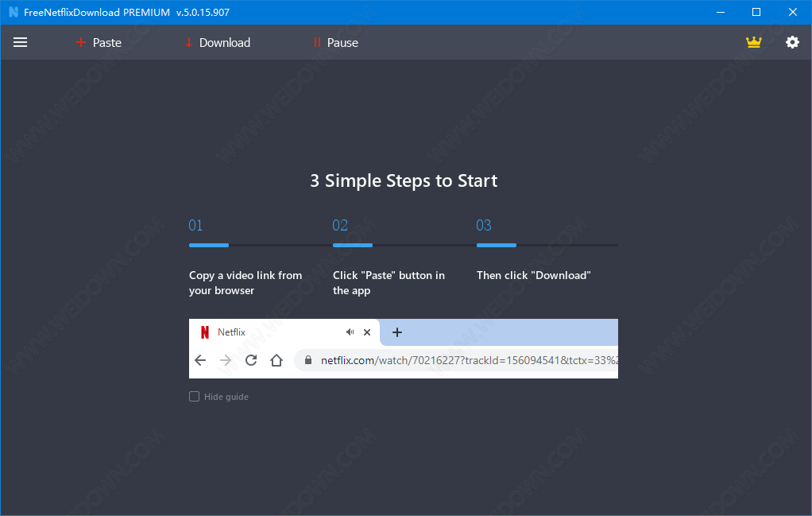Open the hamburger menu
Viewport: 812px width, 516px height.
(20, 42)
